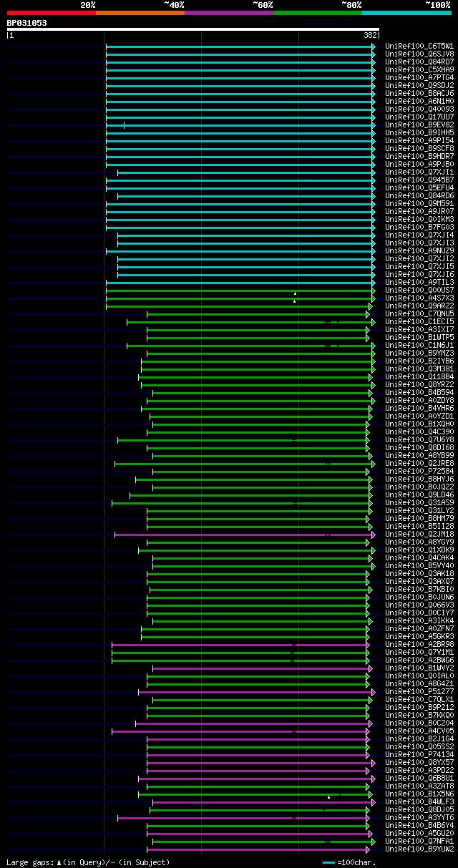Select the UniRef100_B4B594 label

pos(419,392)
